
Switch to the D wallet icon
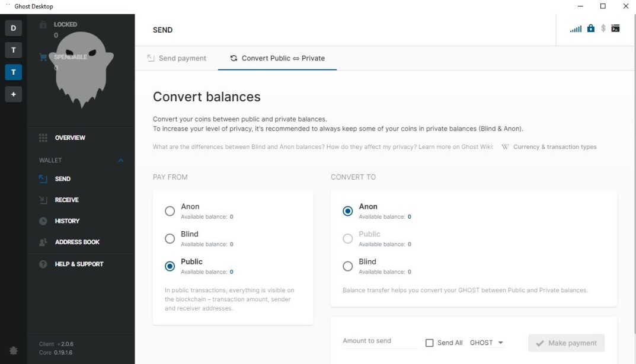click(14, 28)
